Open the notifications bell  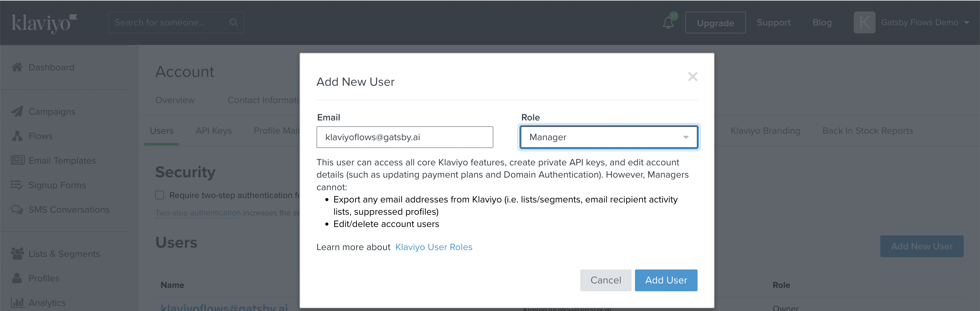(668, 22)
